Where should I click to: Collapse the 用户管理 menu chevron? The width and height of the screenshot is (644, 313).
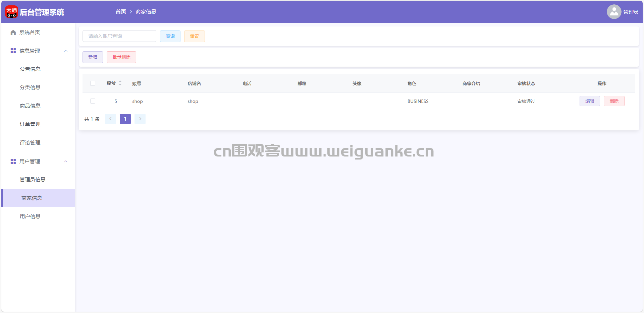coord(66,162)
